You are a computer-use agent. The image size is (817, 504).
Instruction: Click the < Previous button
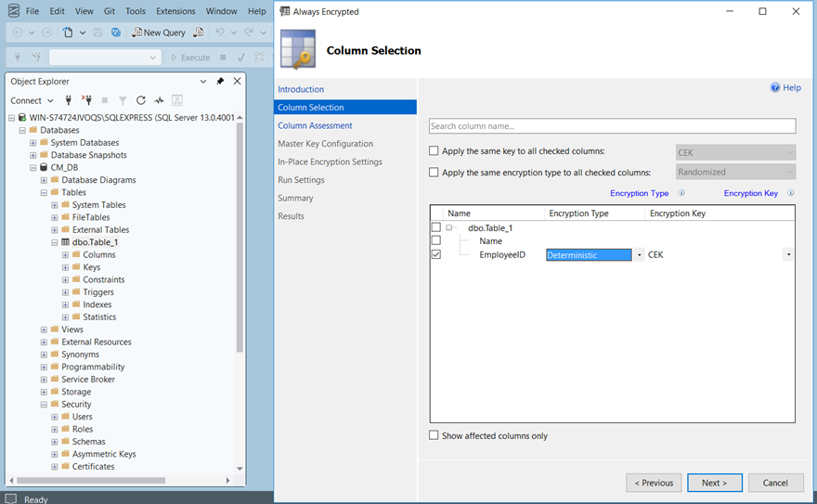(654, 483)
